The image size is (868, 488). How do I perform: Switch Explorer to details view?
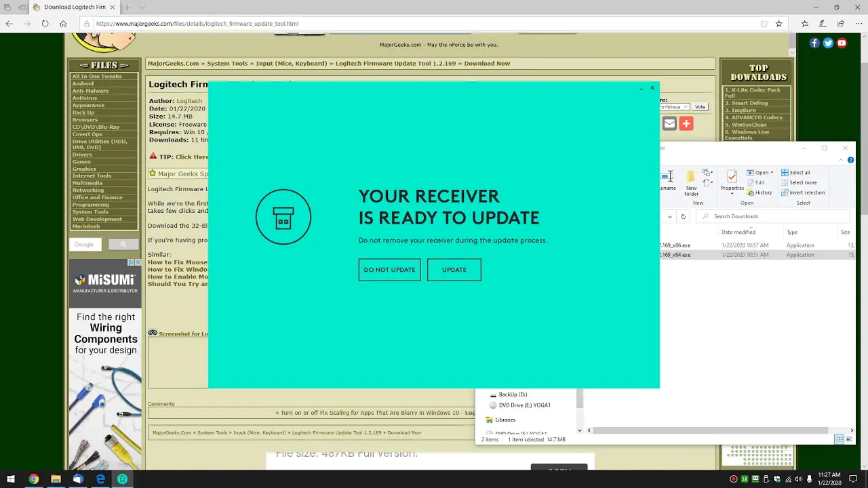pyautogui.click(x=839, y=439)
